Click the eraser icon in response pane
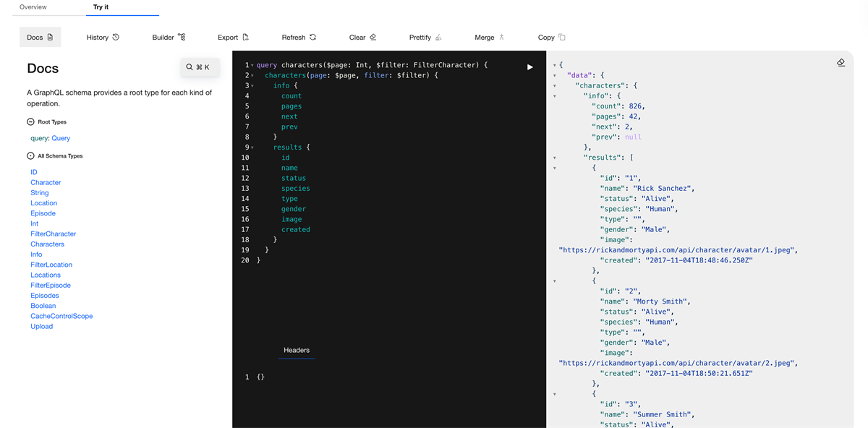Screen dimensions: 868x428 841,63
